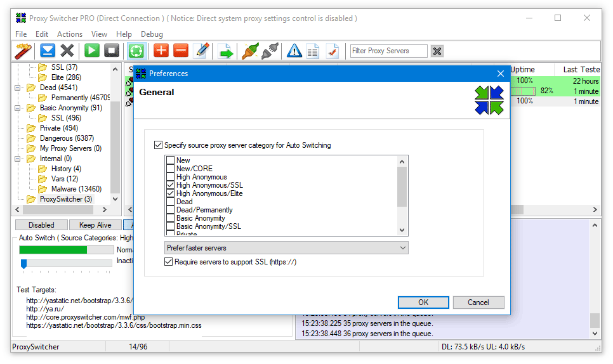Image resolution: width=613 pixels, height=364 pixels.
Task: Open the Actions menu
Action: click(x=70, y=34)
